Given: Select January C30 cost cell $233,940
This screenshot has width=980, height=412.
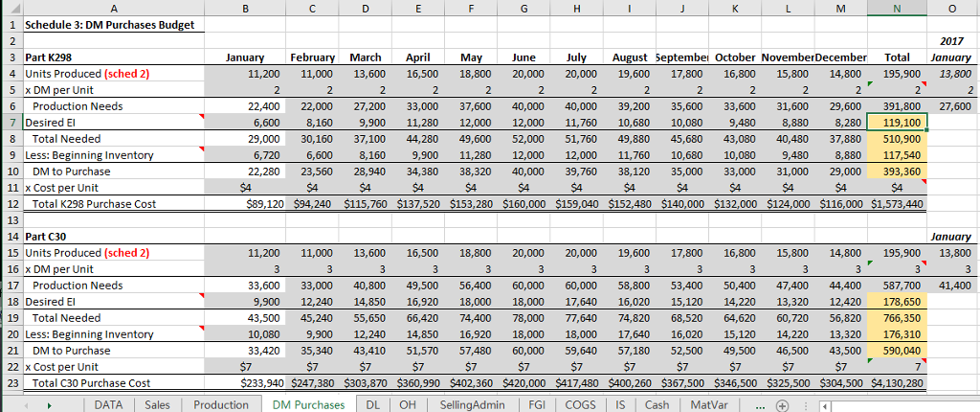Looking at the screenshot, I should pos(246,383).
